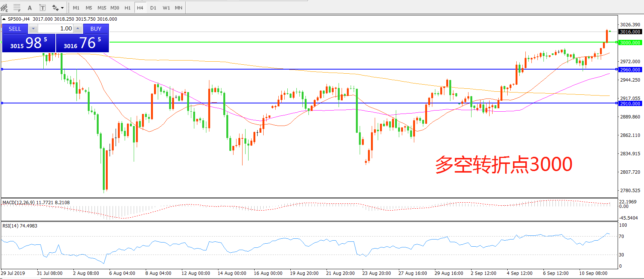Increase lot volume with up arrow

coord(78,29)
